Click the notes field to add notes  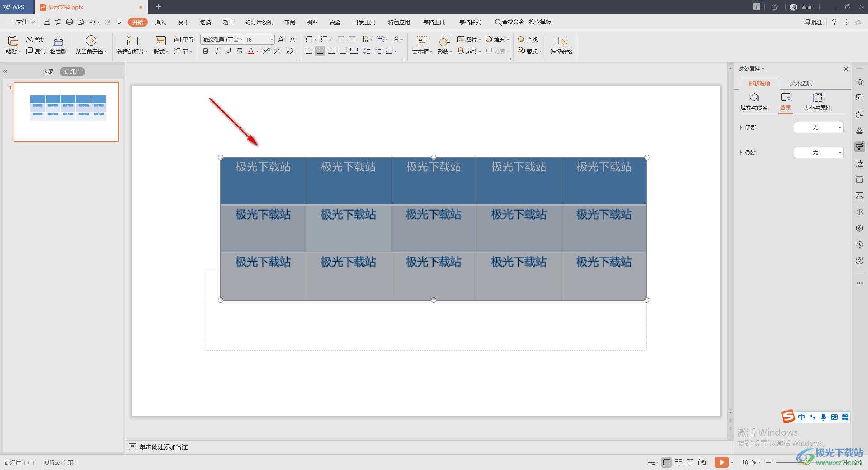[163, 447]
